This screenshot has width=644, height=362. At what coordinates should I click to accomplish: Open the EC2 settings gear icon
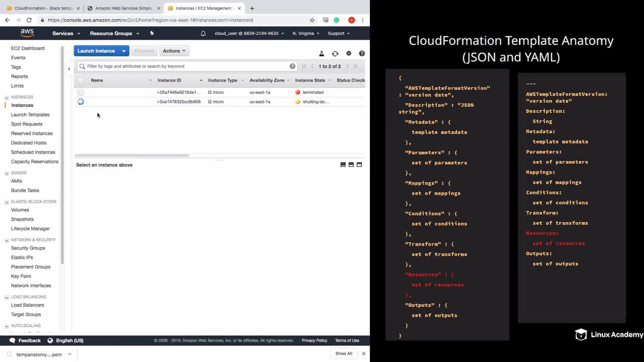click(348, 54)
